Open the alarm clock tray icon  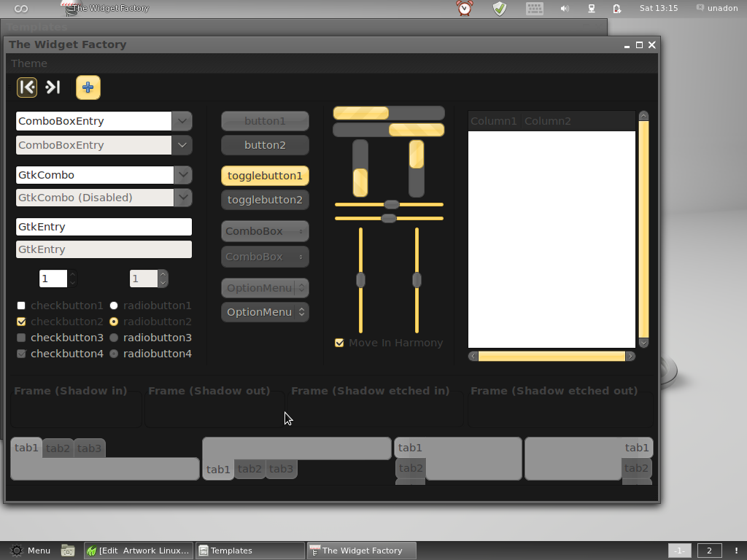point(465,8)
